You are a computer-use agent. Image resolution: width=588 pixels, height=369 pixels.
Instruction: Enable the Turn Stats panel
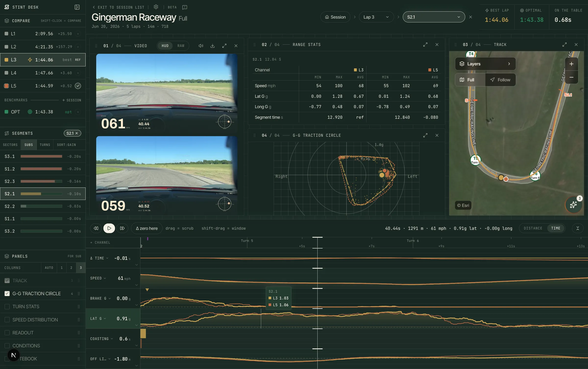tap(7, 307)
